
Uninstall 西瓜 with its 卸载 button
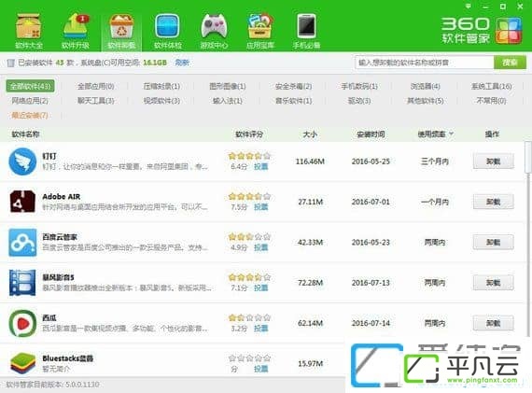[494, 323]
